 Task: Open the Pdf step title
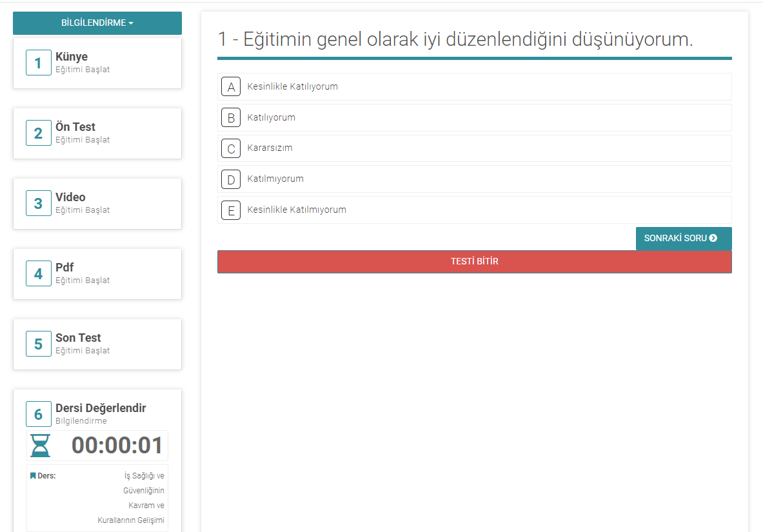pyautogui.click(x=64, y=268)
